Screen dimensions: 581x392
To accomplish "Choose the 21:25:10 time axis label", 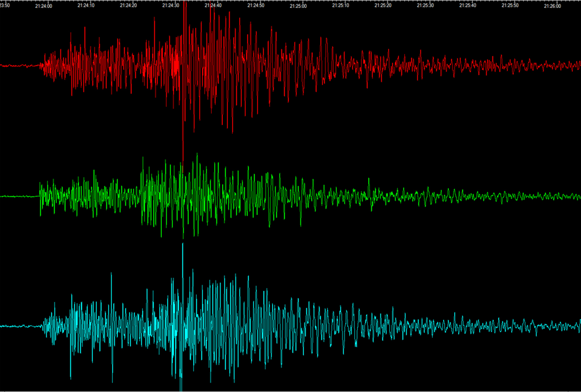I will (x=340, y=6).
